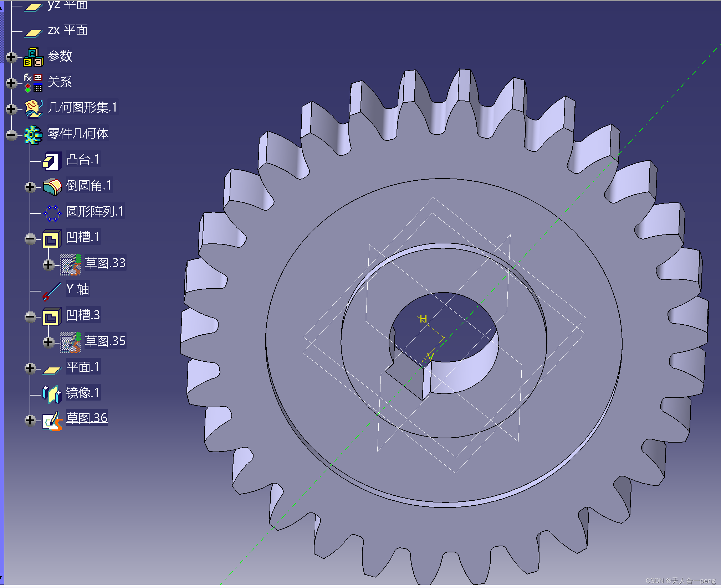Select the 倒圆角.1 fillet icon
This screenshot has width=721, height=588.
click(x=52, y=186)
